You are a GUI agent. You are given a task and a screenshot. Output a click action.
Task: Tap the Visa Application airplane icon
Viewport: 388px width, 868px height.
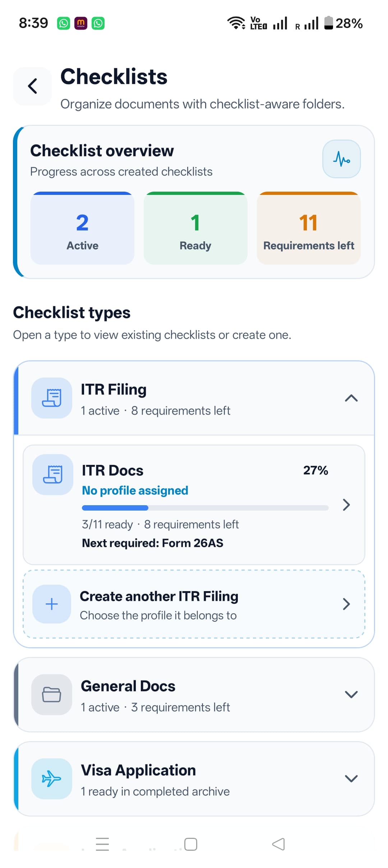(52, 778)
